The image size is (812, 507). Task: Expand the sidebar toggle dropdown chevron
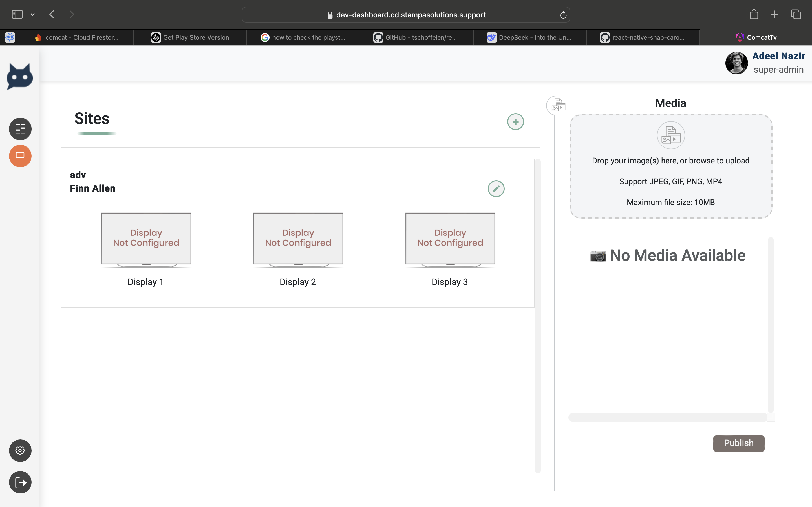tap(32, 14)
